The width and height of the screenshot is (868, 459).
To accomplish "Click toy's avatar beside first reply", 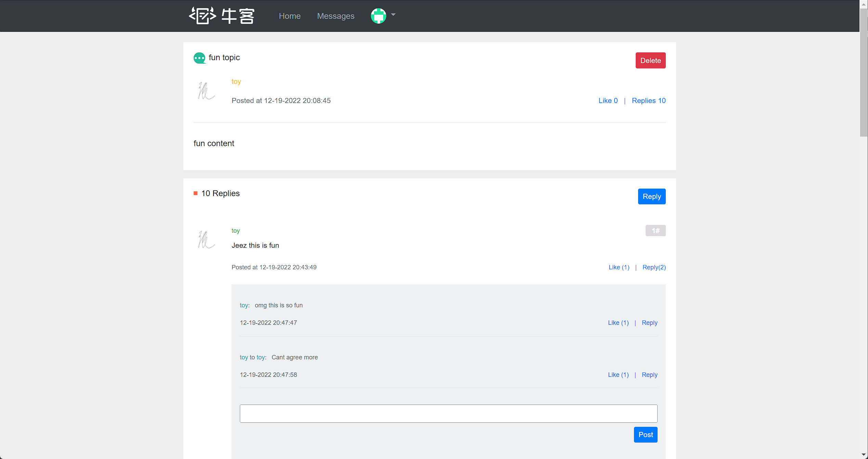I will point(206,240).
